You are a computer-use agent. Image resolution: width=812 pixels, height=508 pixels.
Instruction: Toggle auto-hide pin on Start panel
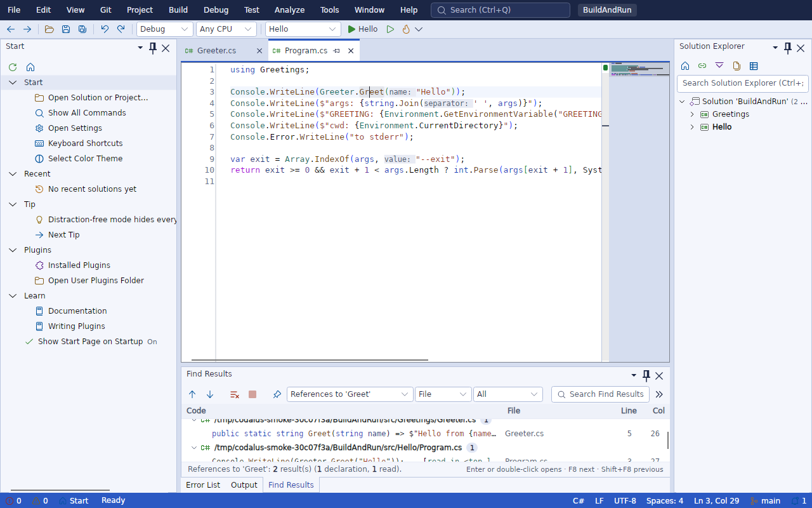tap(153, 48)
